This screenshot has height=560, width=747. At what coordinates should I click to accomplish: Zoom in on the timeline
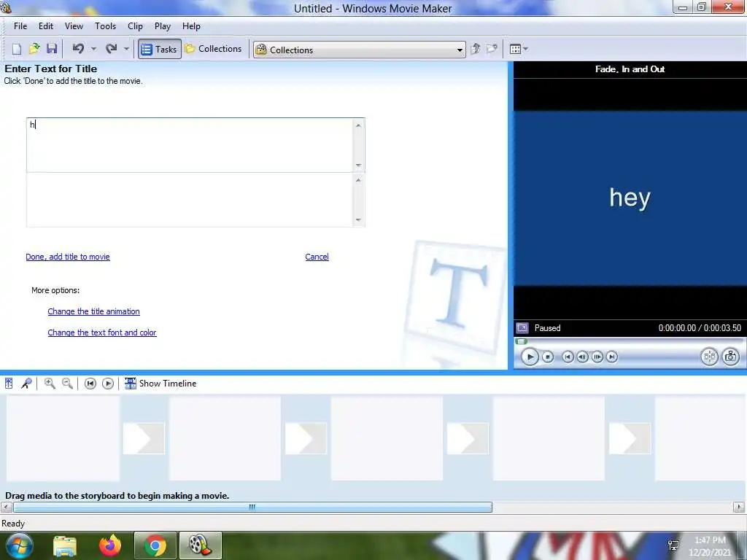click(x=50, y=384)
